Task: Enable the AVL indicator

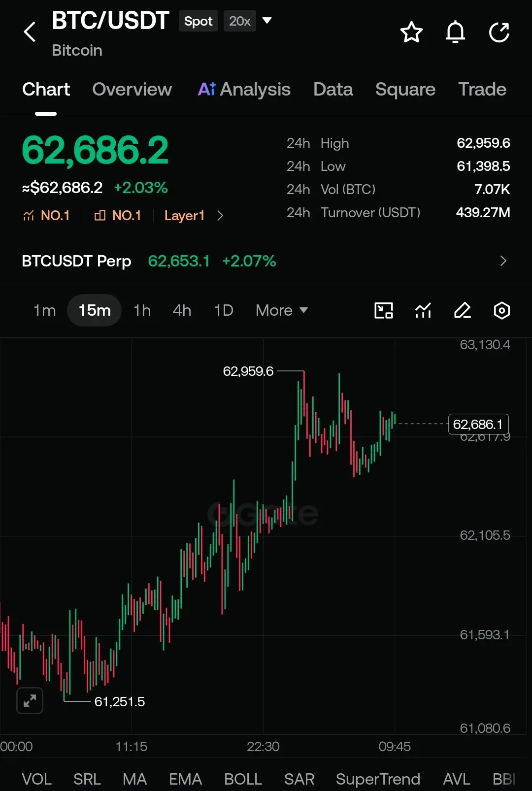Action: [456, 779]
